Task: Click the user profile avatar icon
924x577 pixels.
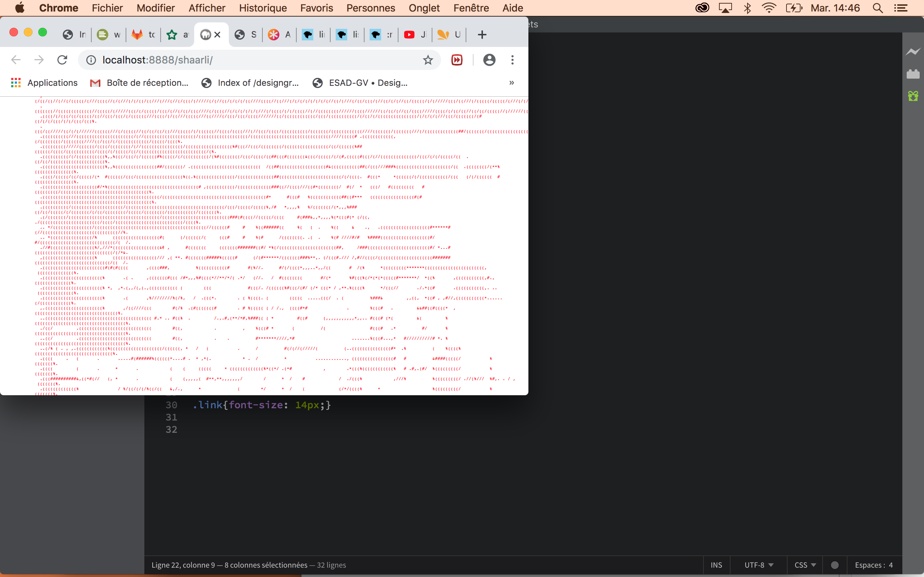Action: [x=489, y=60]
